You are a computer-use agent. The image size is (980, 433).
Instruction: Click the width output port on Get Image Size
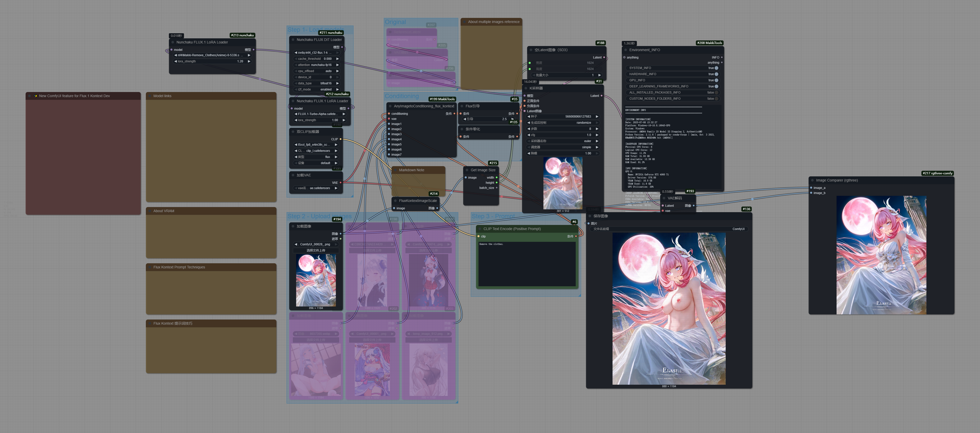tap(496, 178)
